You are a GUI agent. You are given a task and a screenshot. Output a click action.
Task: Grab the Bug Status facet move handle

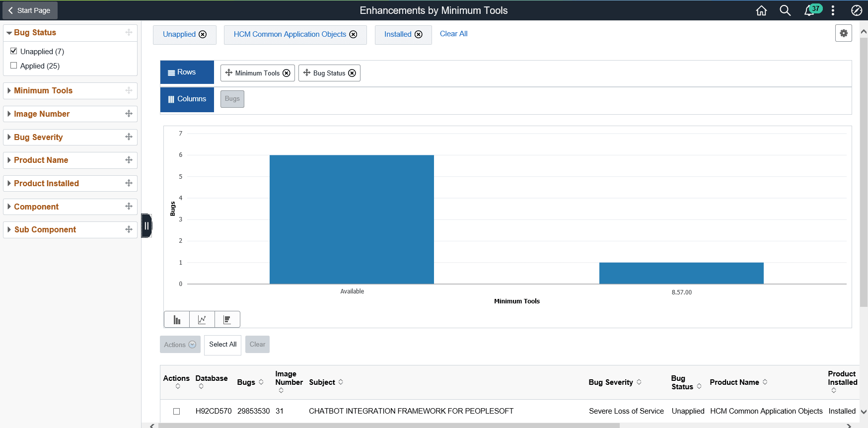(129, 32)
